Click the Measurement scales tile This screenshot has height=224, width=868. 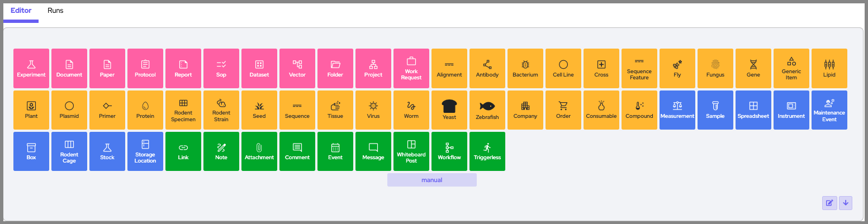pyautogui.click(x=677, y=110)
